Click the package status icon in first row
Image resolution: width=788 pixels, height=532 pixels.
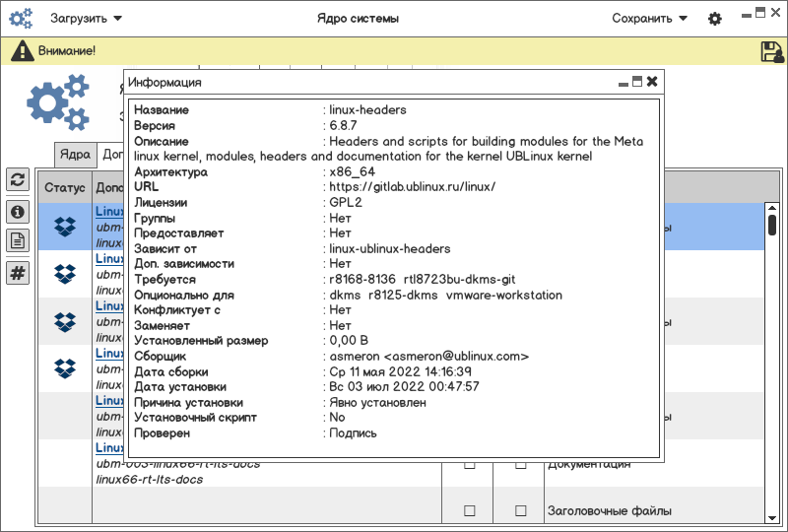65,227
